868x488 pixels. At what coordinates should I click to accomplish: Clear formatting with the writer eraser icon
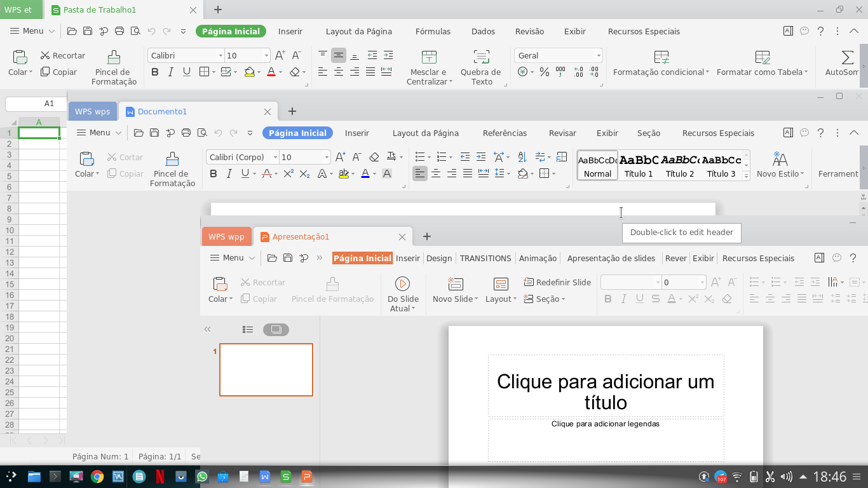(x=374, y=157)
